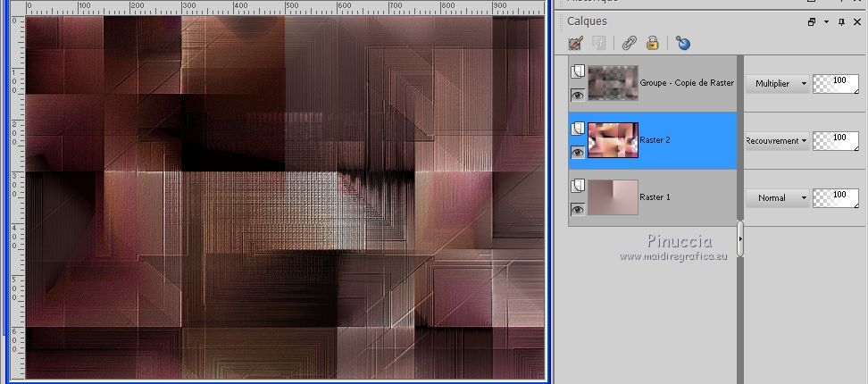Image resolution: width=868 pixels, height=384 pixels.
Task: Hide the Groupe - Copie de Raster layer
Action: click(x=578, y=96)
